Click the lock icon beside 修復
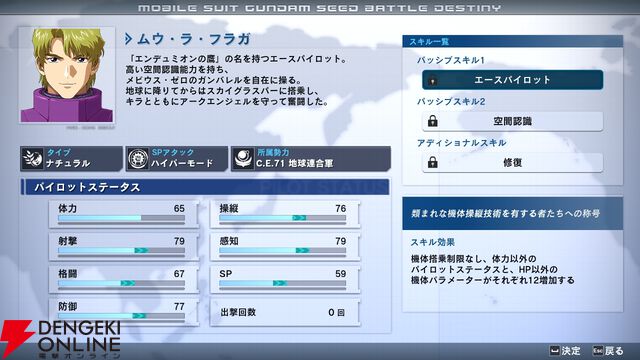Viewport: 640px width, 360px height. point(433,162)
